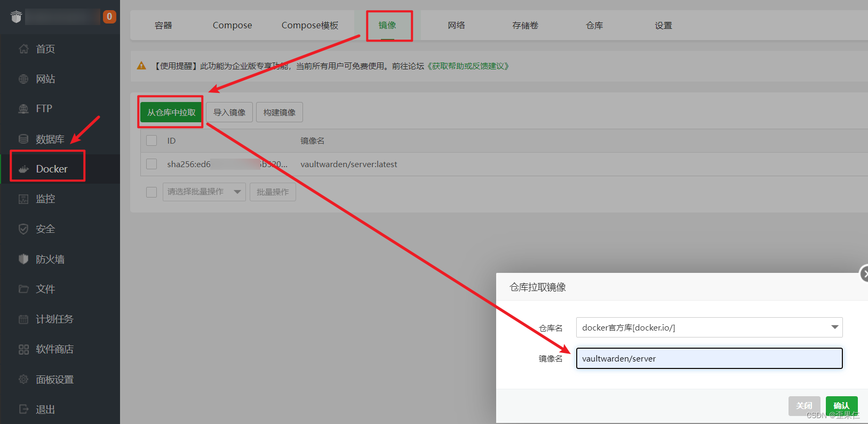
Task: Click the sha256:ed6 image ID
Action: (x=227, y=164)
